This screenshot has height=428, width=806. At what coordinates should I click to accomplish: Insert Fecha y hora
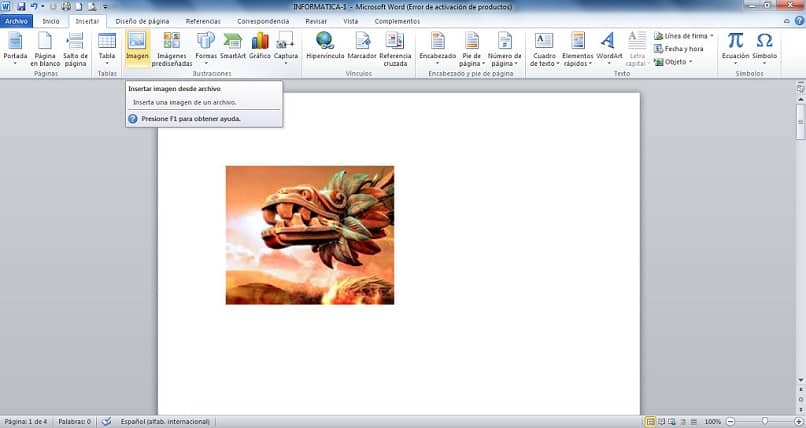(679, 49)
